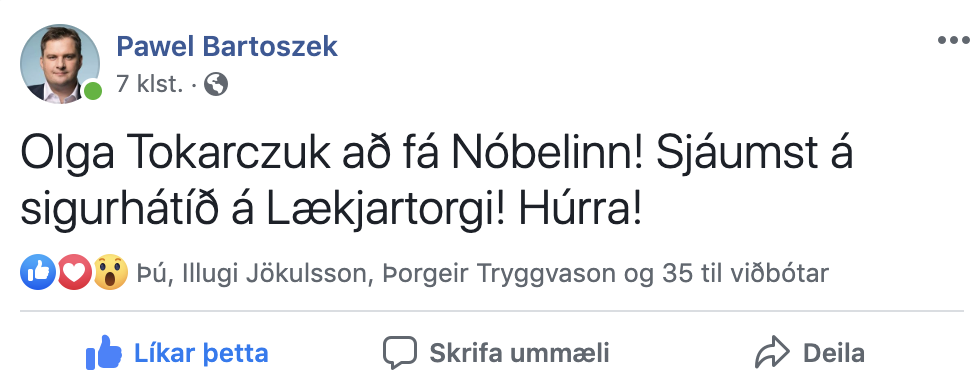Open the profile picture thumbnail
The image size is (980, 386).
pyautogui.click(x=60, y=64)
